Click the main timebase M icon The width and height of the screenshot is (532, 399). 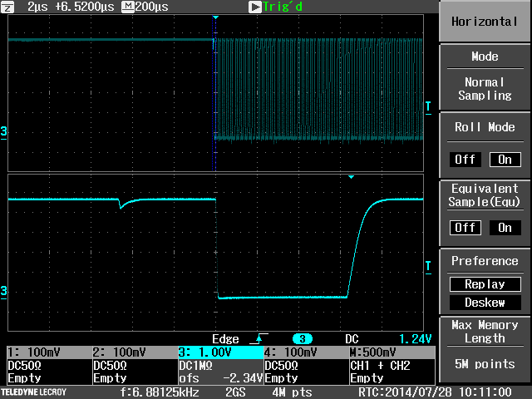click(127, 6)
